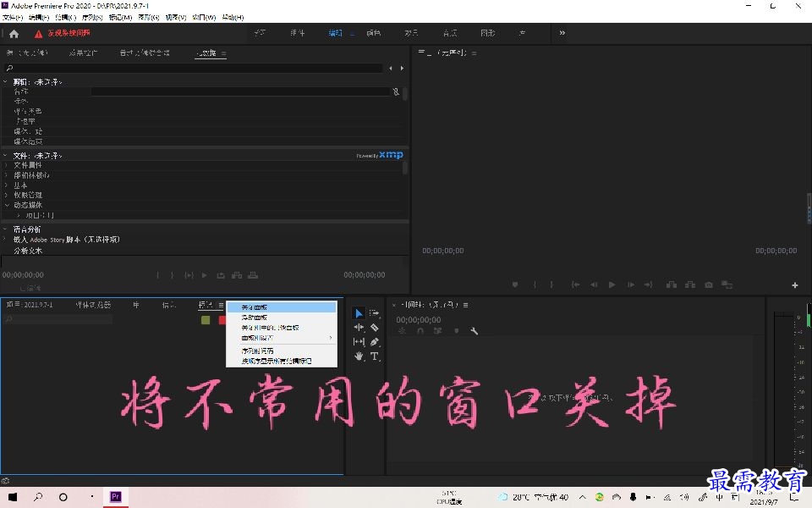The width and height of the screenshot is (812, 508).
Task: Click the Lift button in Program monitor
Action: (672, 284)
